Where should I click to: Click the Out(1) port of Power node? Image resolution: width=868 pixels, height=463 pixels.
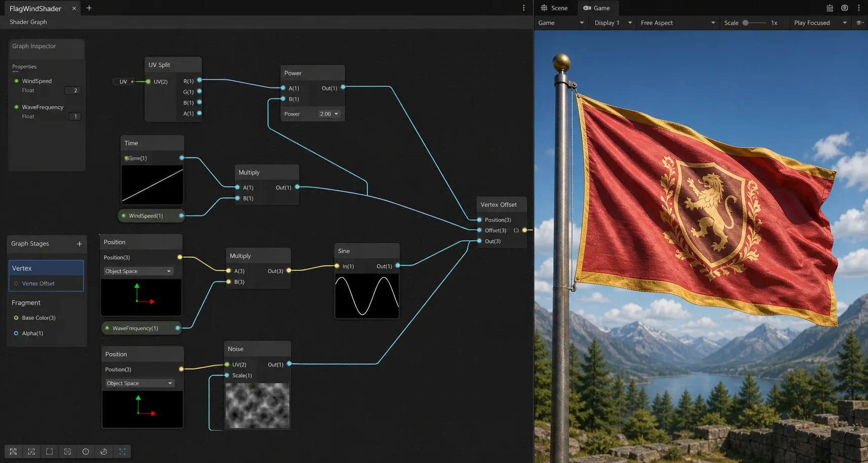coord(343,87)
